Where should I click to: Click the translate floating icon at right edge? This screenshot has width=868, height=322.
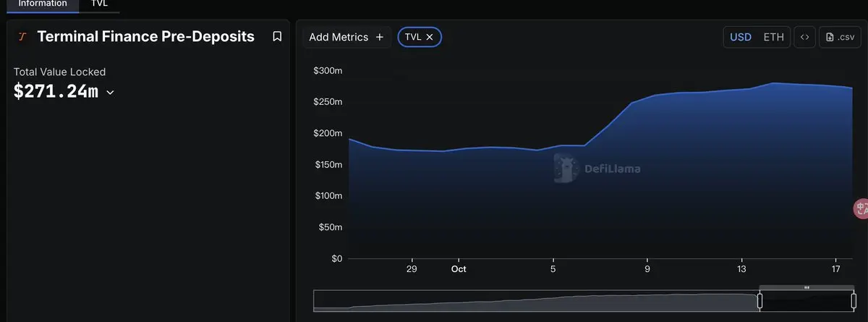tap(861, 208)
